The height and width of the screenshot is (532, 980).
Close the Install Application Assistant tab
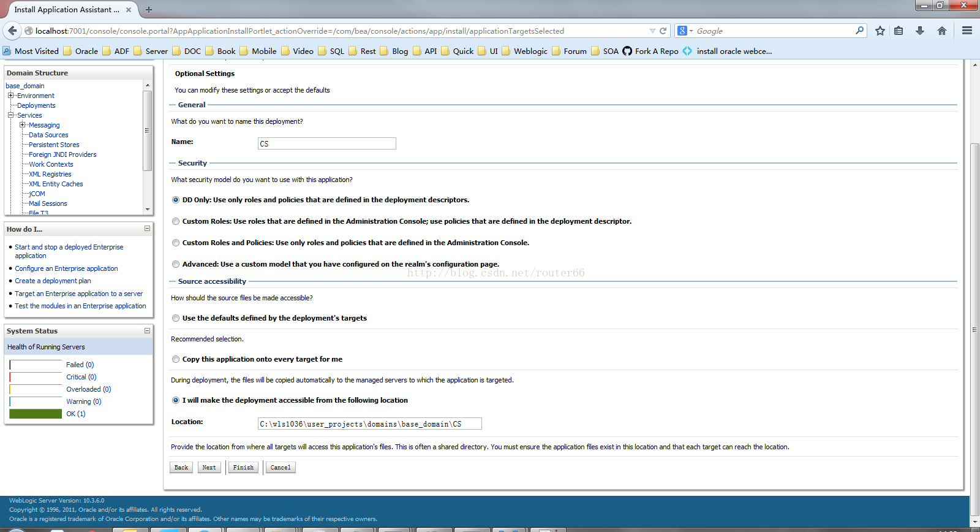click(129, 10)
